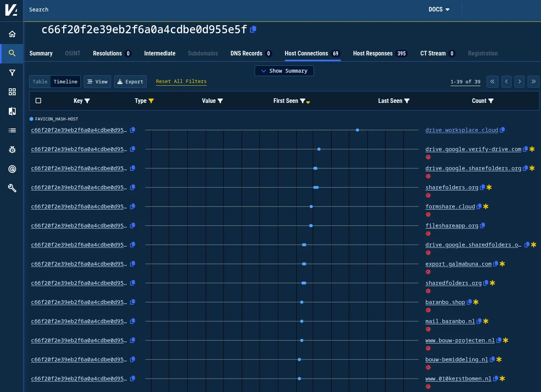
Task: Go to previous page of results
Action: (x=507, y=81)
